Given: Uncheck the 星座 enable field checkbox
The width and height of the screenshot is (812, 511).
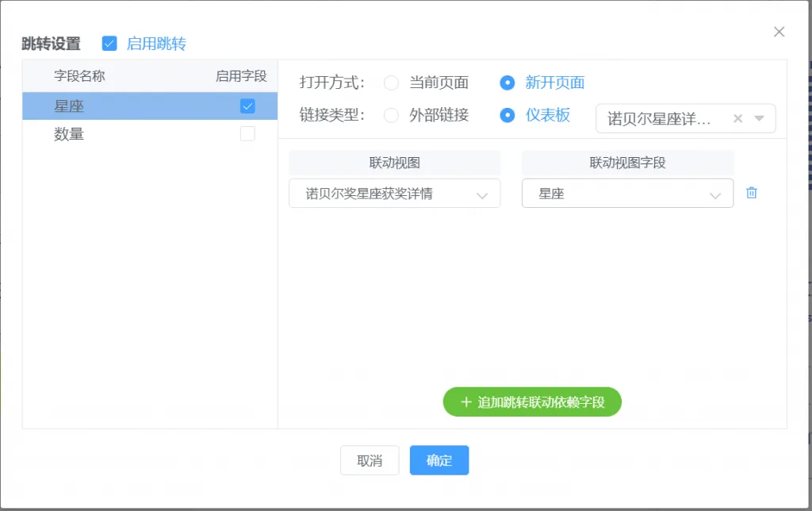Looking at the screenshot, I should (247, 106).
